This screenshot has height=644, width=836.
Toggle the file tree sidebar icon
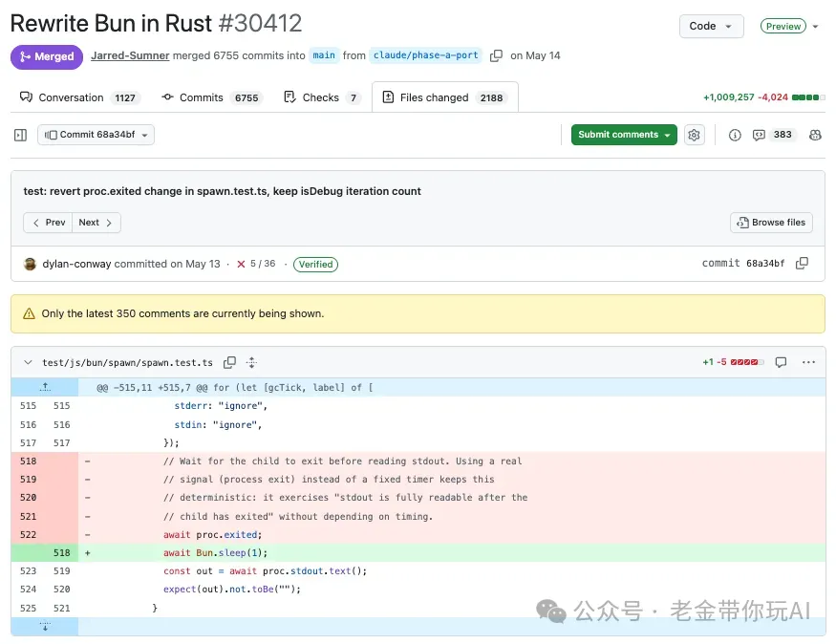20,135
